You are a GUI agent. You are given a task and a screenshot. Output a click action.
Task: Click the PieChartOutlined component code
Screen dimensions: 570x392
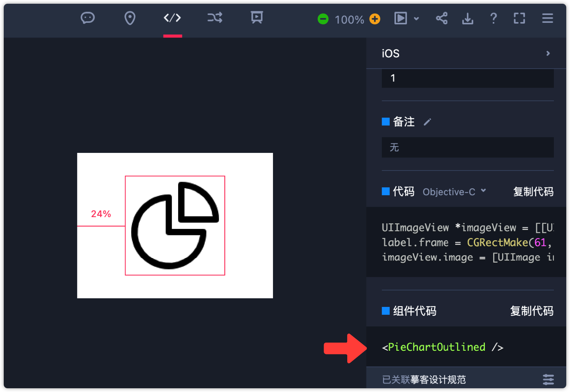click(442, 347)
